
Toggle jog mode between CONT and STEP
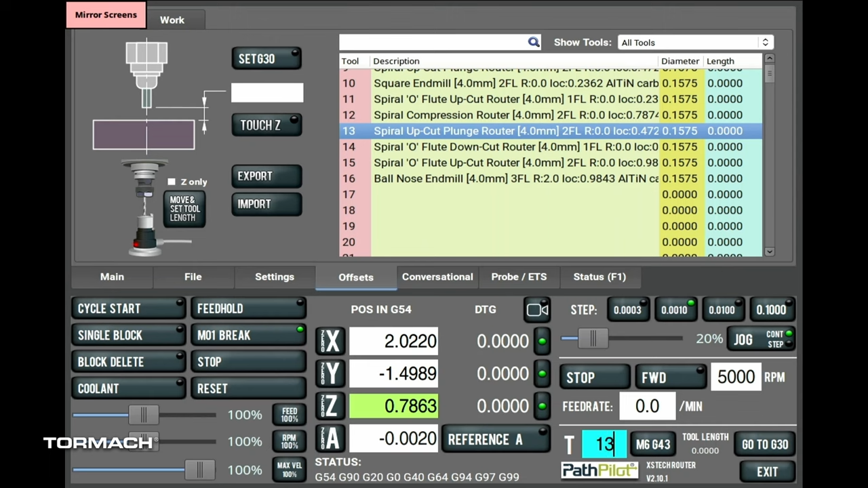[776, 339]
